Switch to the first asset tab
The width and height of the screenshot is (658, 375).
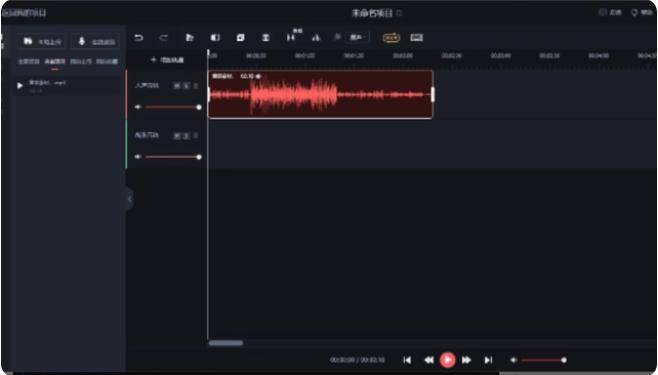29,62
